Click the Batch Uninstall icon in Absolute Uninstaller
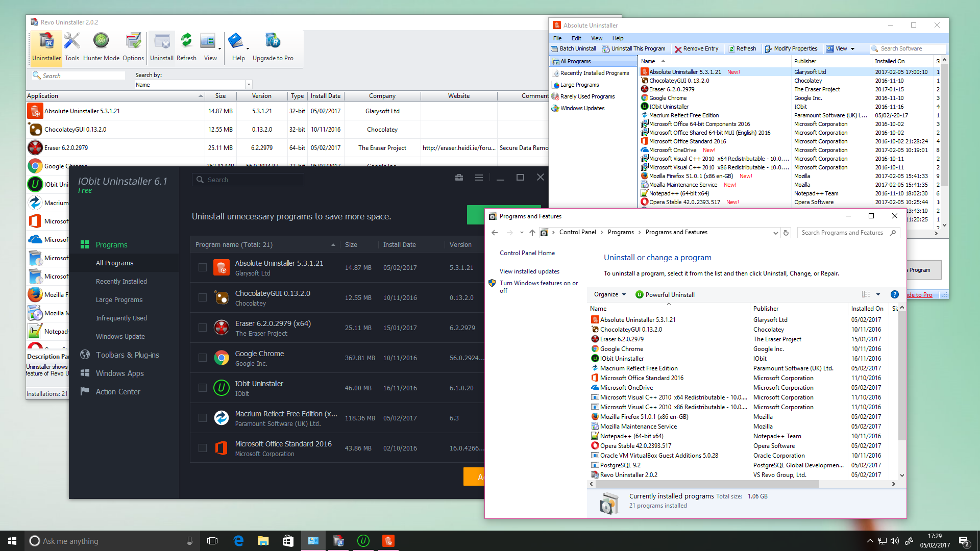Viewport: 980px width, 551px height. pos(574,48)
